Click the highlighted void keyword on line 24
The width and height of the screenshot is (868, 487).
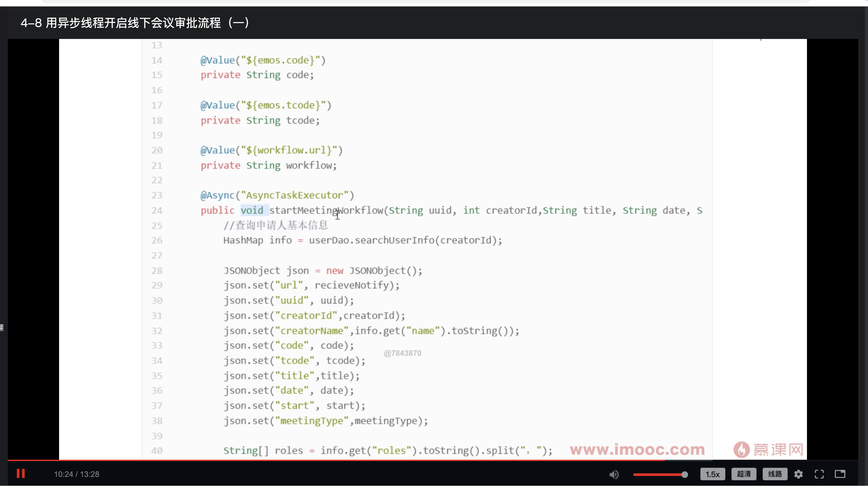252,210
